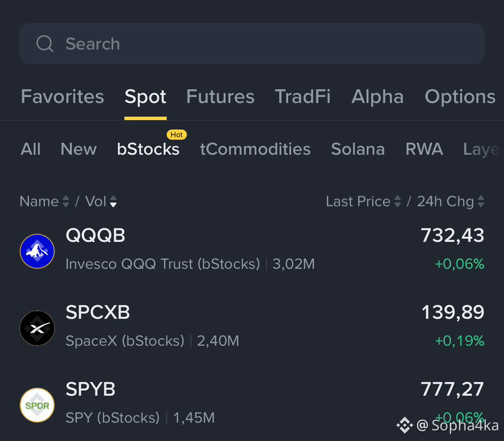Open the Invesco QQQ Trust row
504x441 pixels.
[x=252, y=250]
